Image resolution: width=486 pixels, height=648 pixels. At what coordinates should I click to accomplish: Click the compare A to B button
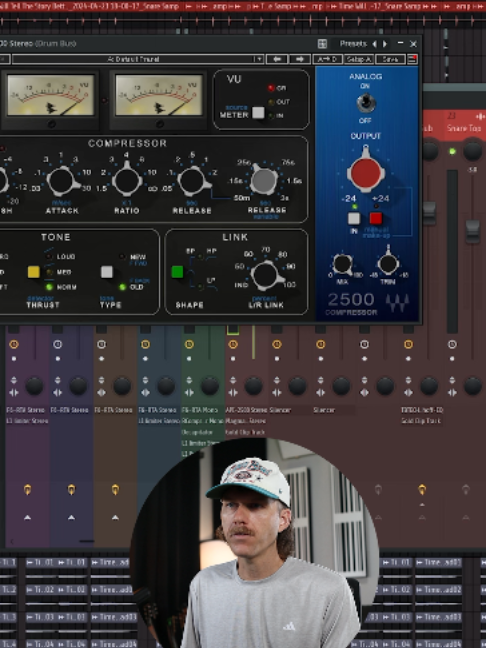[x=327, y=59]
